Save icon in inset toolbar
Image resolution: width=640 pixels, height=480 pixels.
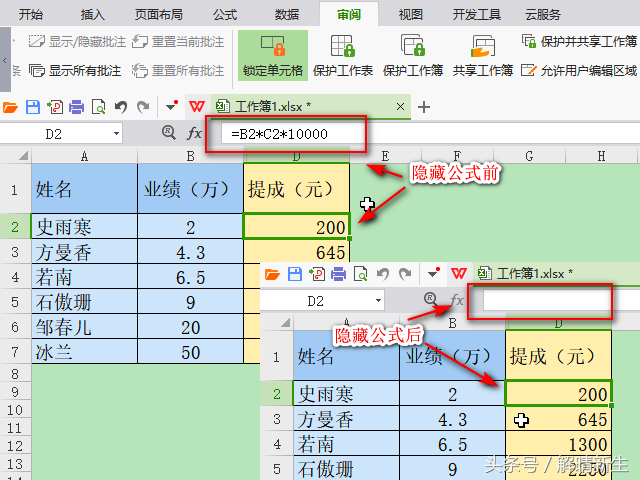pyautogui.click(x=295, y=274)
